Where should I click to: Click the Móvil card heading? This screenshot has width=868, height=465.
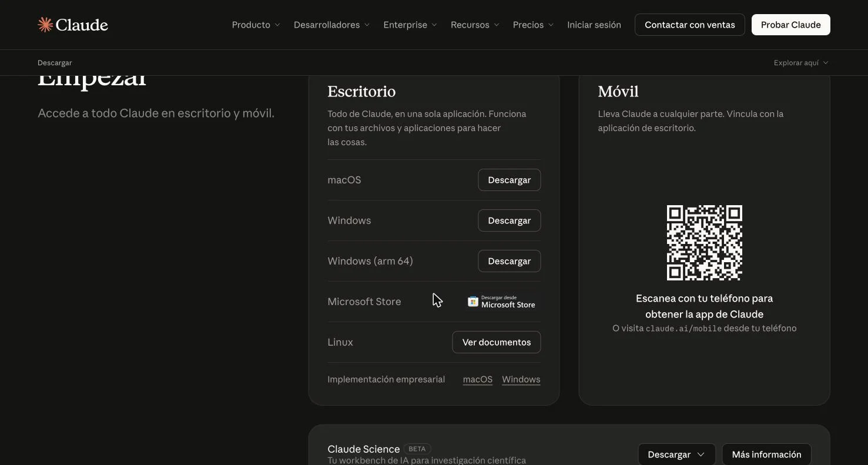618,92
